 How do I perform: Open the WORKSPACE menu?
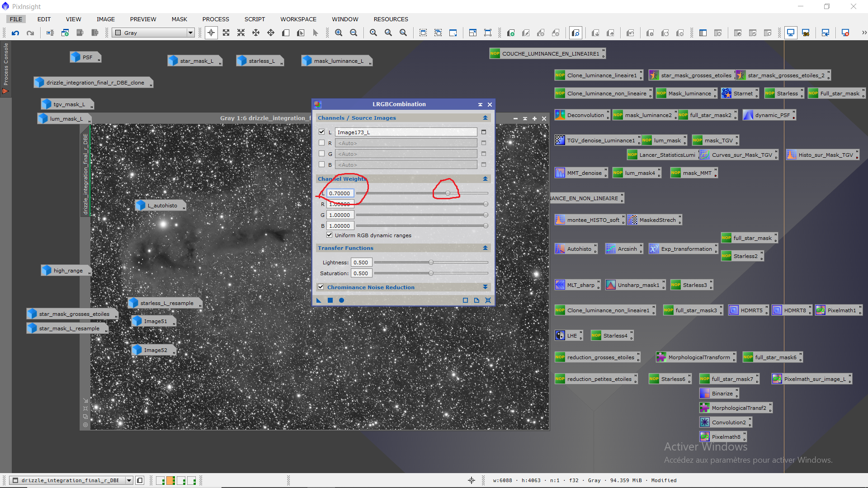298,19
